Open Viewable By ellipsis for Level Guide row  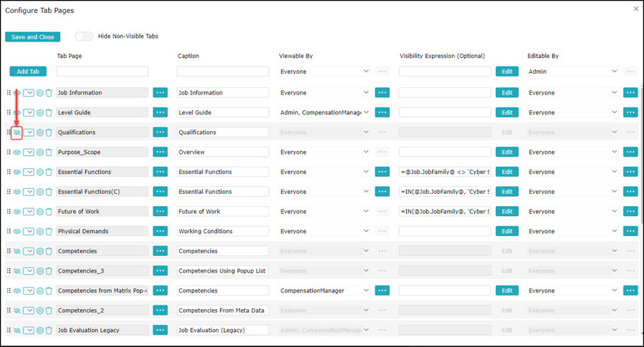(x=382, y=112)
